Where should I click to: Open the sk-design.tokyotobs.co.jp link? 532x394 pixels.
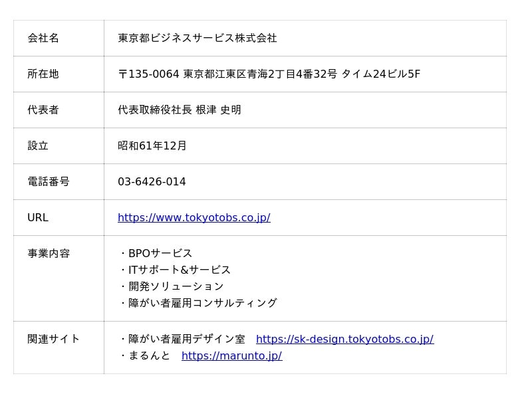pos(344,340)
